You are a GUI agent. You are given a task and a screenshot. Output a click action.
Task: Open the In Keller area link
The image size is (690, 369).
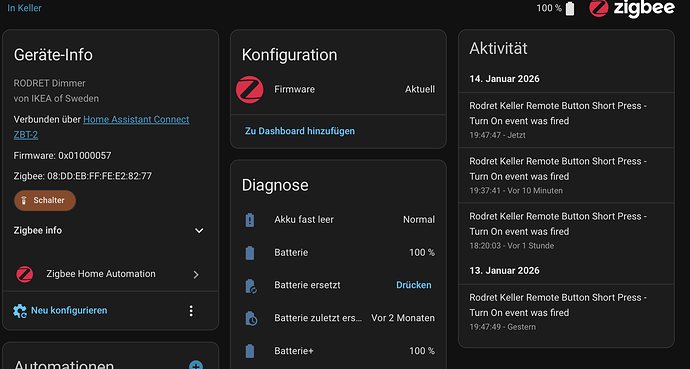[x=24, y=8]
